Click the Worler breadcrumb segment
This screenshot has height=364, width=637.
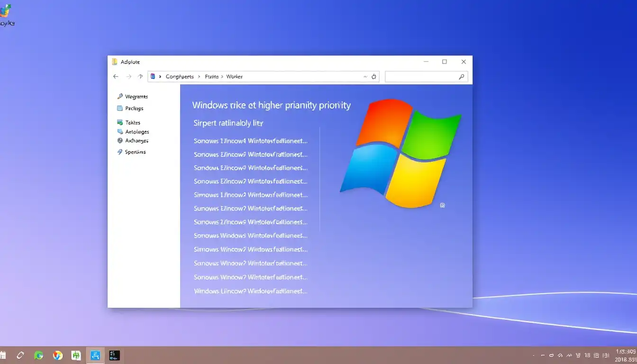point(235,76)
